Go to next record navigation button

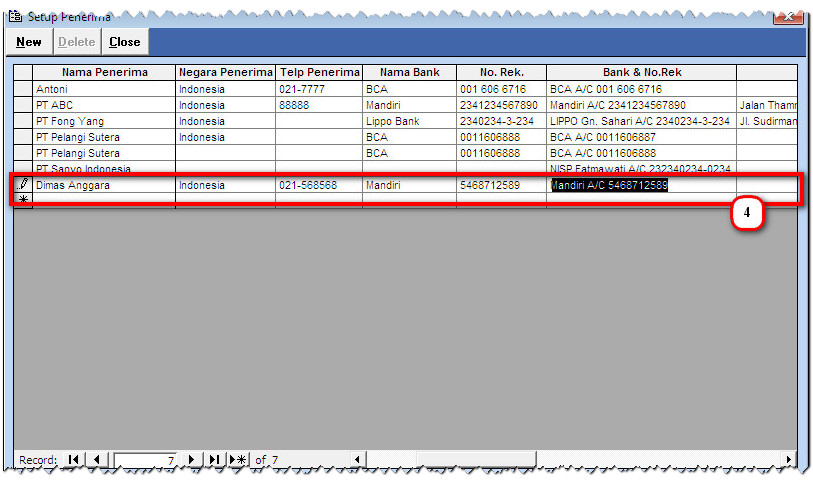click(193, 459)
